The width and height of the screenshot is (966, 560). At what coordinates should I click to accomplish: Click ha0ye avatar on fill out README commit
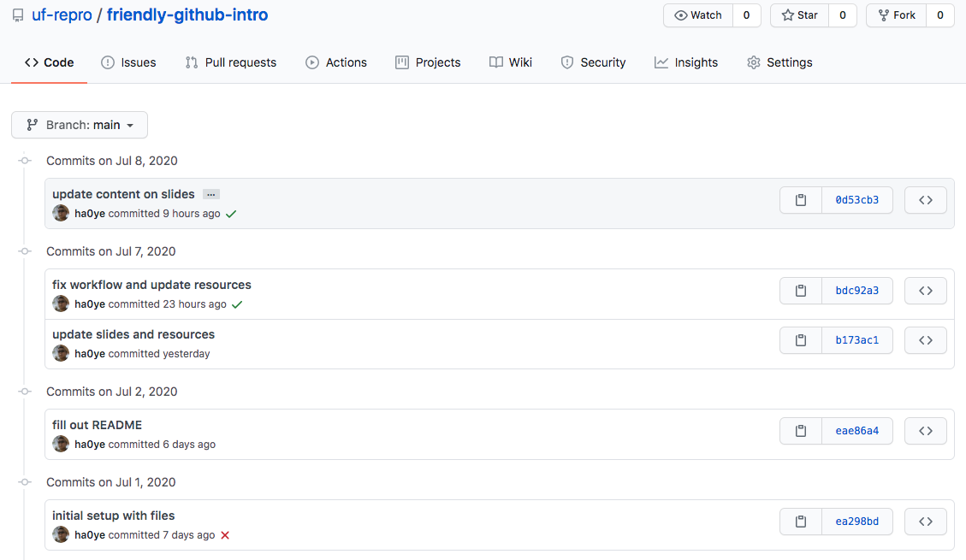click(61, 444)
